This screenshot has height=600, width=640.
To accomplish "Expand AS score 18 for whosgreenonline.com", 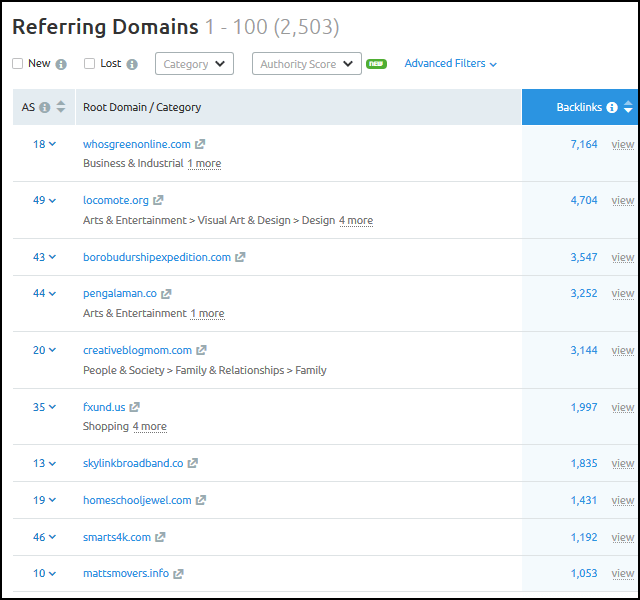I will coord(44,144).
